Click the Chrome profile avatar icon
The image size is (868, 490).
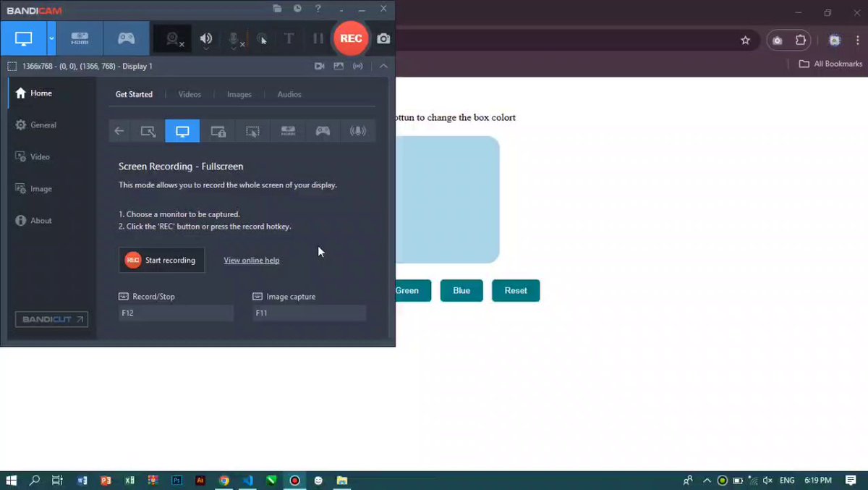coord(835,41)
